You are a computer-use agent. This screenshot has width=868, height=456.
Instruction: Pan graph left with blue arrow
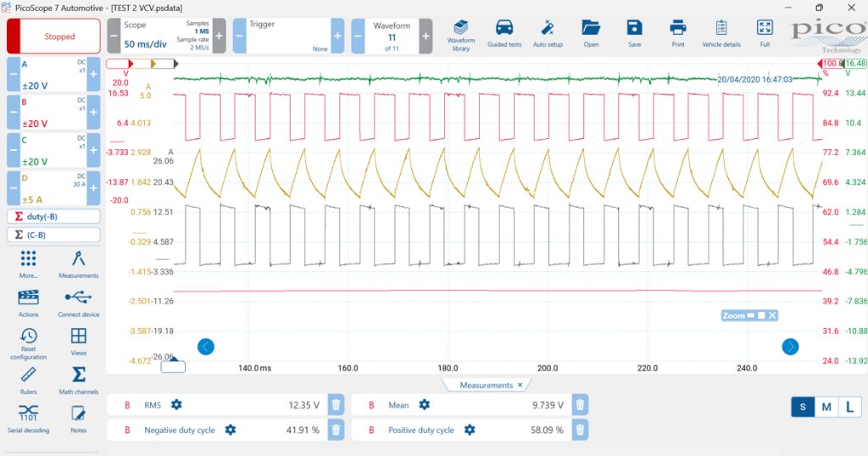206,347
